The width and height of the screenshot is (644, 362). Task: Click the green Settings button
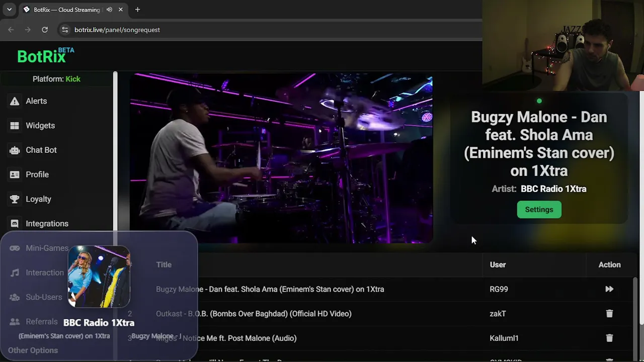click(x=539, y=210)
